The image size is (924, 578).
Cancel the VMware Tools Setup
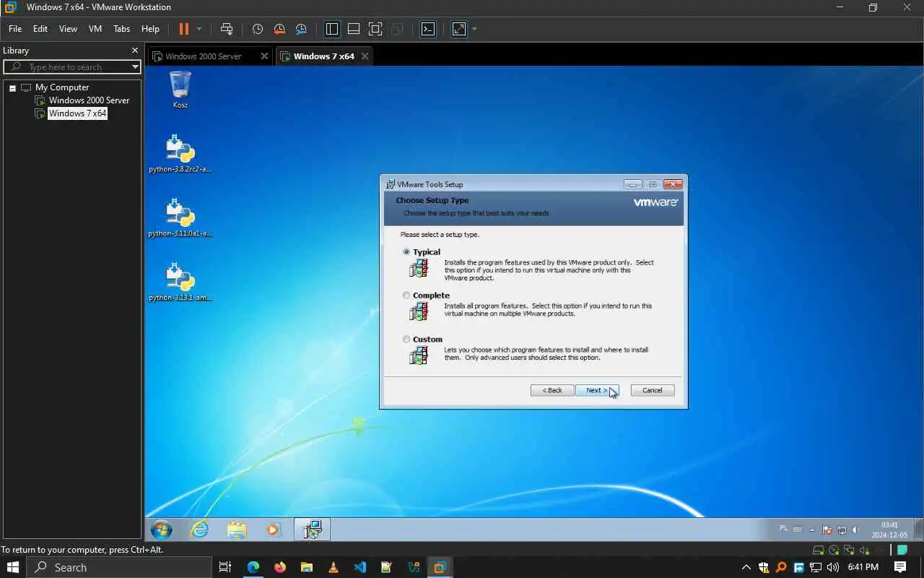[x=653, y=390]
